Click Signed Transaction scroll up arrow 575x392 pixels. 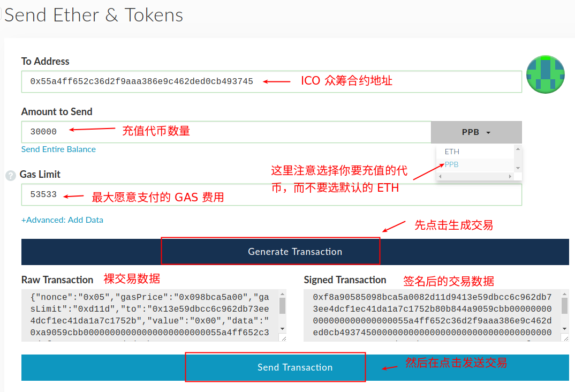click(565, 294)
